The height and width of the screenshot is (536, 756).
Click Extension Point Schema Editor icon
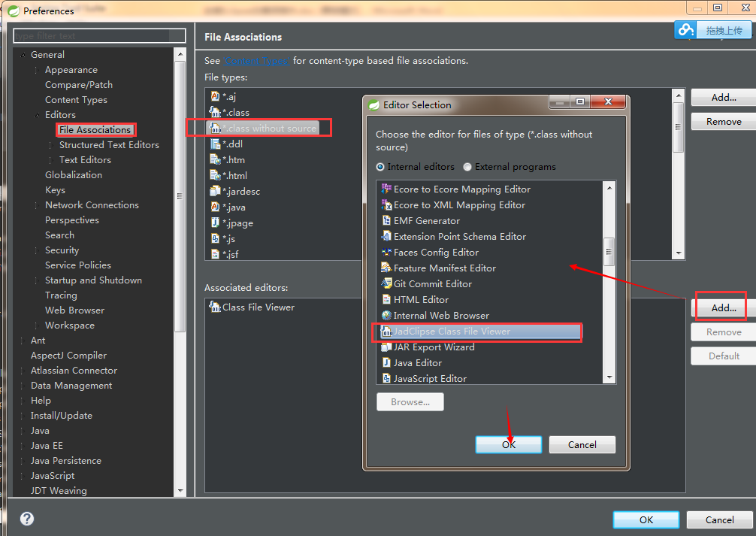[387, 236]
